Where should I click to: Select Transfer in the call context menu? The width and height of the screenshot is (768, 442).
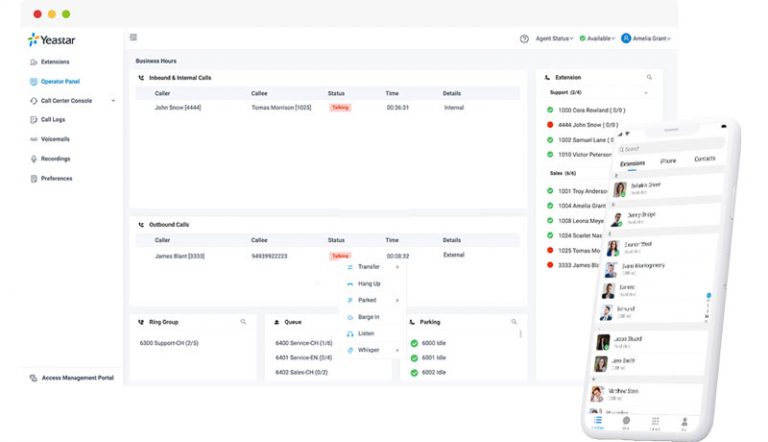(368, 267)
